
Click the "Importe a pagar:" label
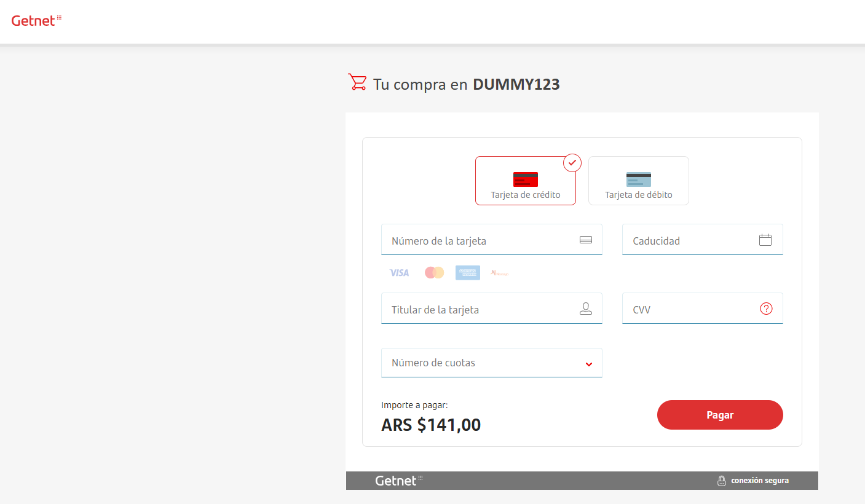point(414,405)
